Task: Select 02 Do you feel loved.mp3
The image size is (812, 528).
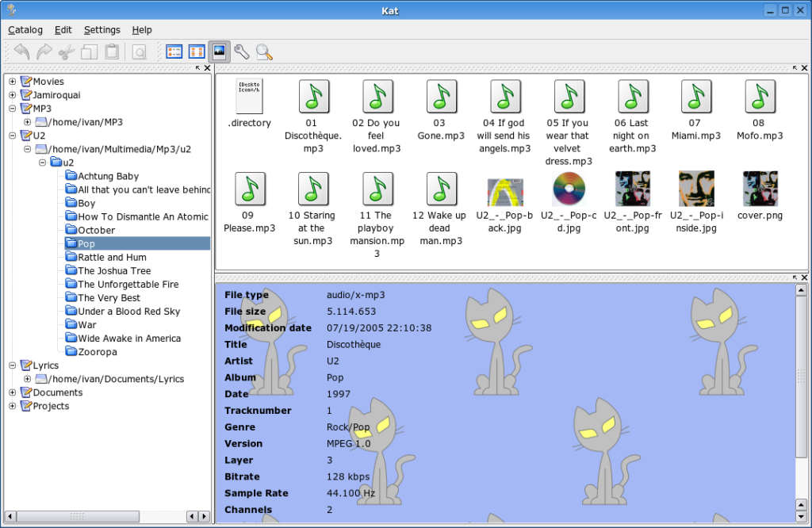Action: [x=377, y=96]
